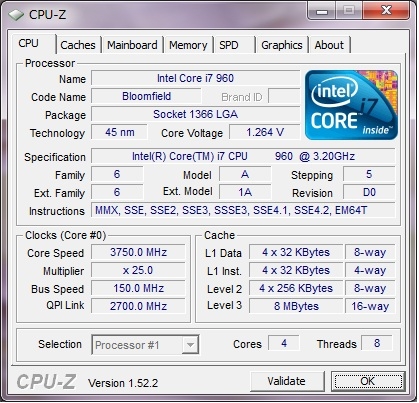The width and height of the screenshot is (419, 403).
Task: Click the CPU-Z logo text at bottom
Action: click(x=46, y=382)
